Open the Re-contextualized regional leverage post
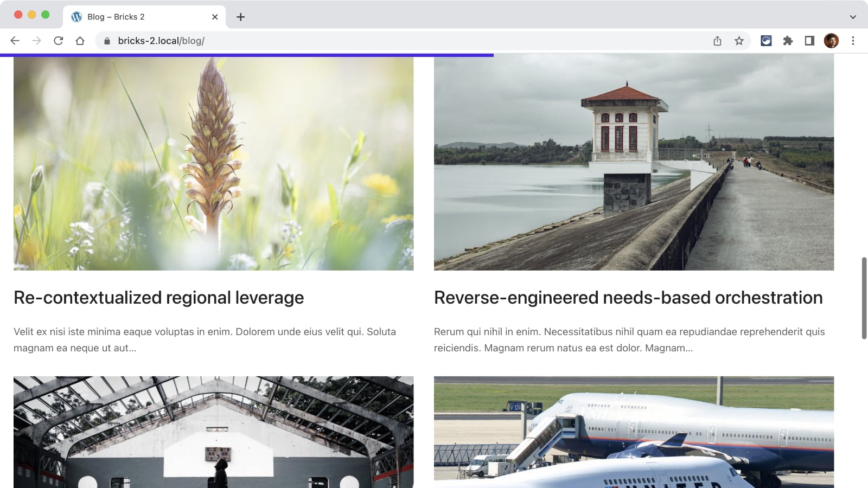This screenshot has height=488, width=868. pos(158,298)
